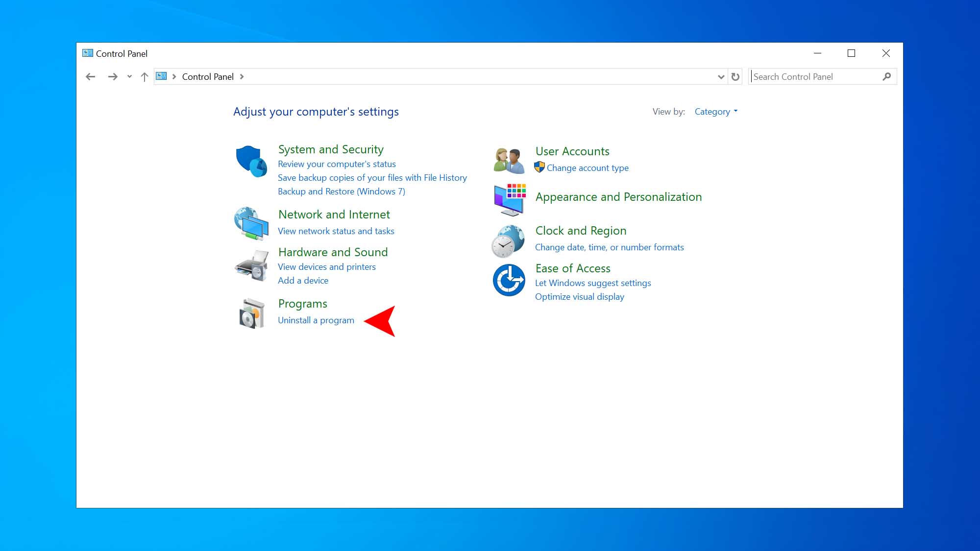Refresh the Control Panel view
980x551 pixels.
pos(735,76)
